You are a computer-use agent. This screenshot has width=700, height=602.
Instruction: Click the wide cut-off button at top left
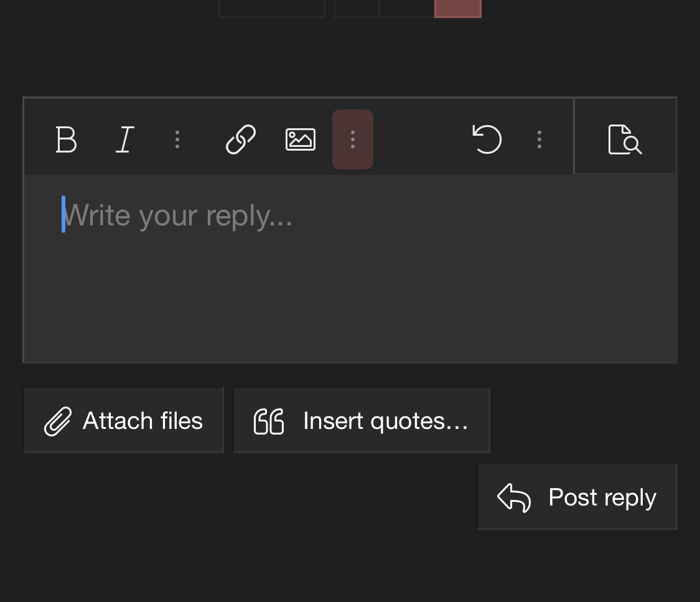coord(272,8)
